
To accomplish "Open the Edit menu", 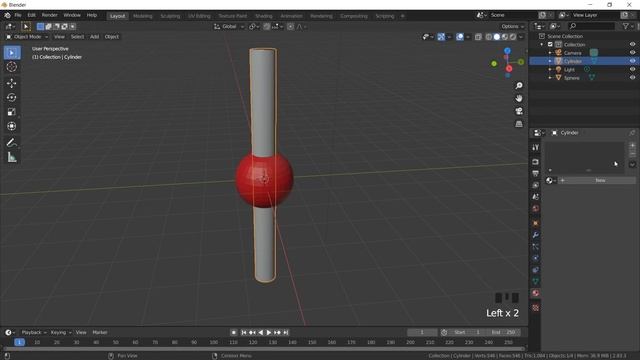I will 31,15.
